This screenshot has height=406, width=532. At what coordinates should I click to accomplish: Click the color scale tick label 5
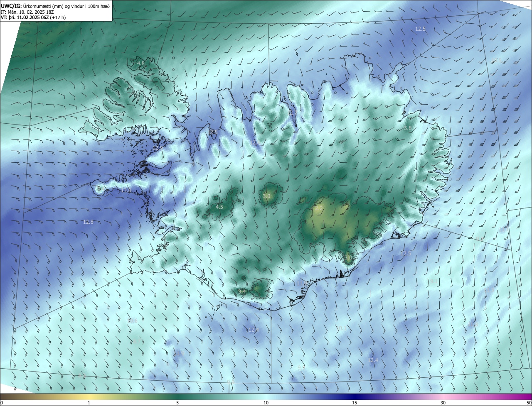point(177,403)
